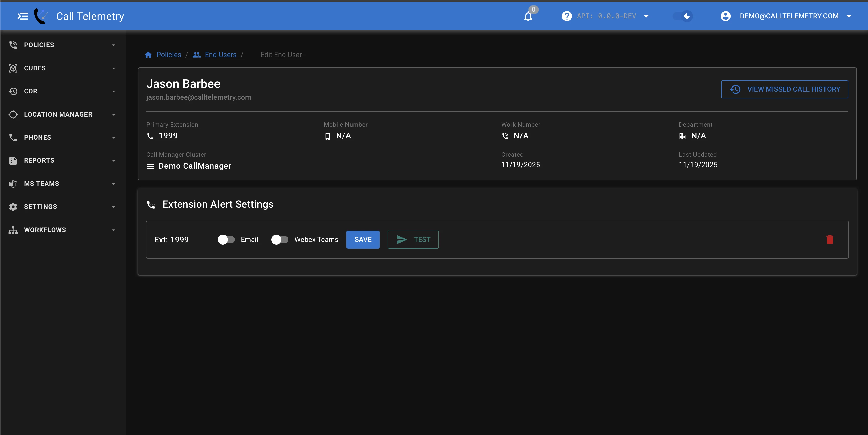868x435 pixels.
Task: Click the MS Teams sidebar icon
Action: pos(13,184)
